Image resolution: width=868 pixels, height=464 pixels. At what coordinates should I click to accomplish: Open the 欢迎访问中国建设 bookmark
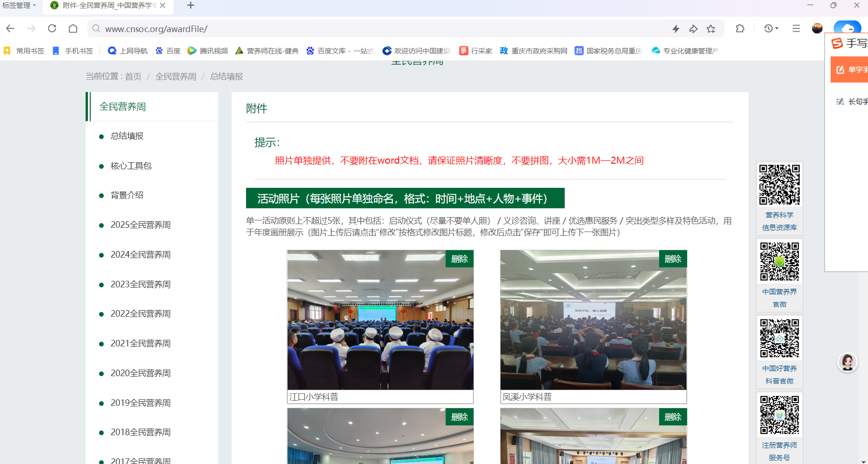(416, 51)
